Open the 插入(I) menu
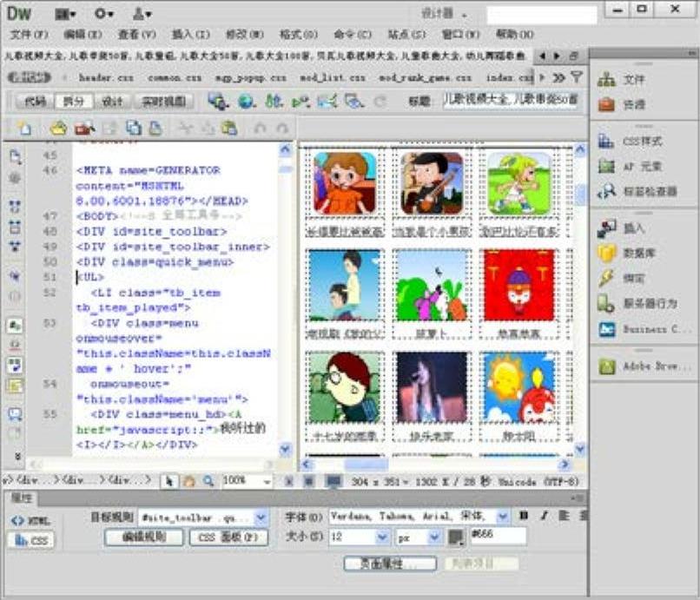700x600 pixels. [191, 35]
